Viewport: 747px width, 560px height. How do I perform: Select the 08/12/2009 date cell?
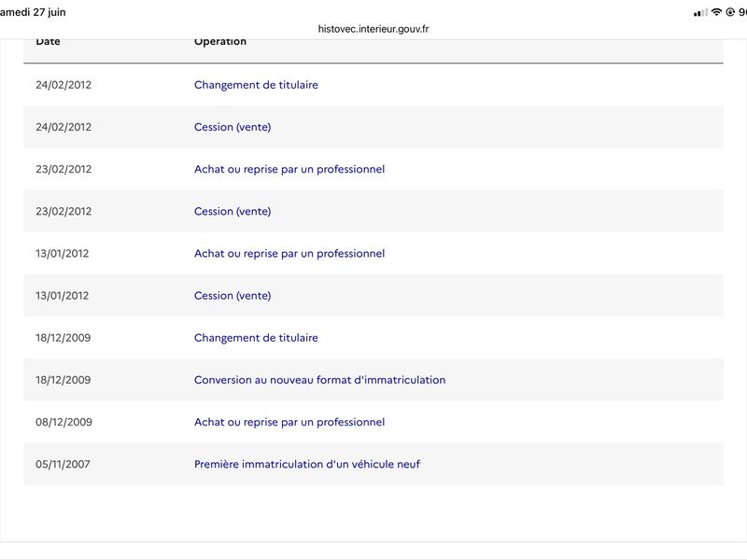coord(63,422)
